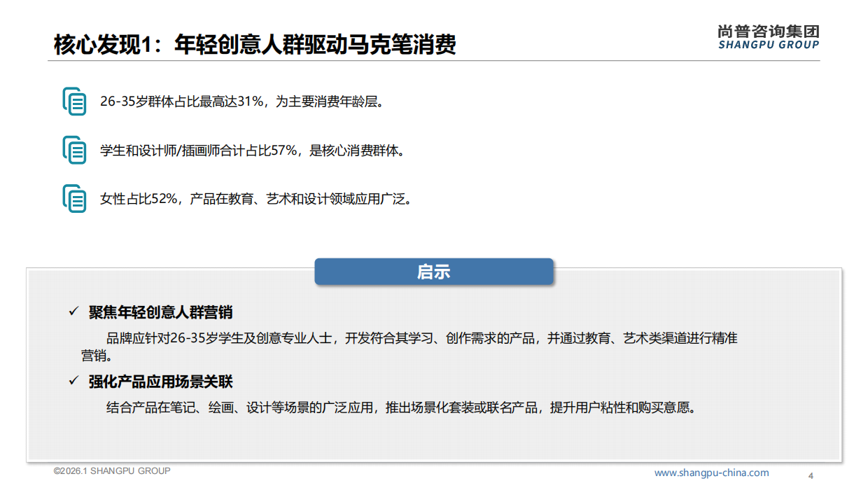The width and height of the screenshot is (868, 488).
Task: Click the blue 启示 banner button
Action: [x=434, y=272]
